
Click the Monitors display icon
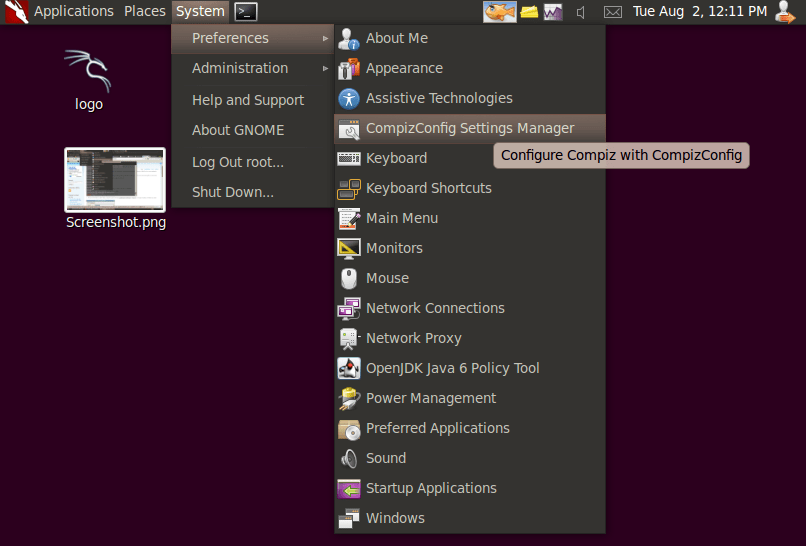[349, 248]
